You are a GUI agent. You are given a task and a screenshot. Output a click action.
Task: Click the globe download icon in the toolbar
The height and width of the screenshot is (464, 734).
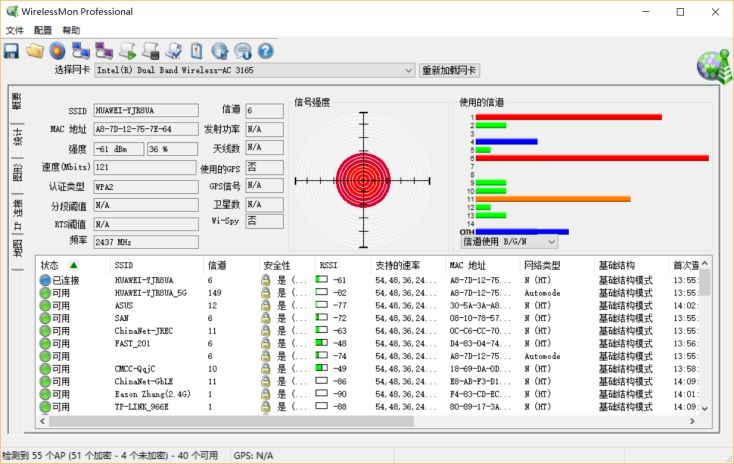point(220,51)
